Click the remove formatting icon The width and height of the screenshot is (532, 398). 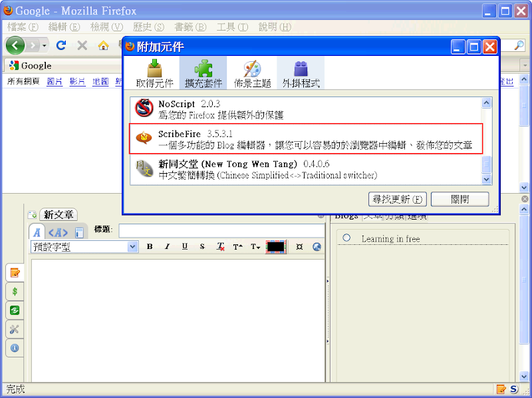pyautogui.click(x=221, y=247)
